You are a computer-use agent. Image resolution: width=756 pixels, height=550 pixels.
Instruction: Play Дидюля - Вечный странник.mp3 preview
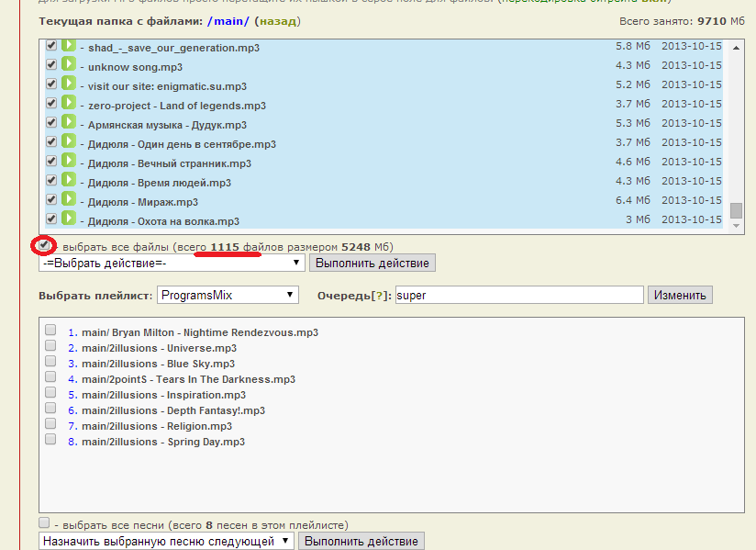[68, 162]
